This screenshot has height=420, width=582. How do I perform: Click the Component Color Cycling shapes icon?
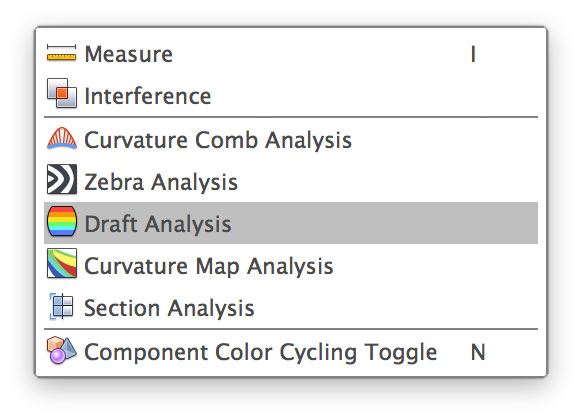[x=62, y=350]
